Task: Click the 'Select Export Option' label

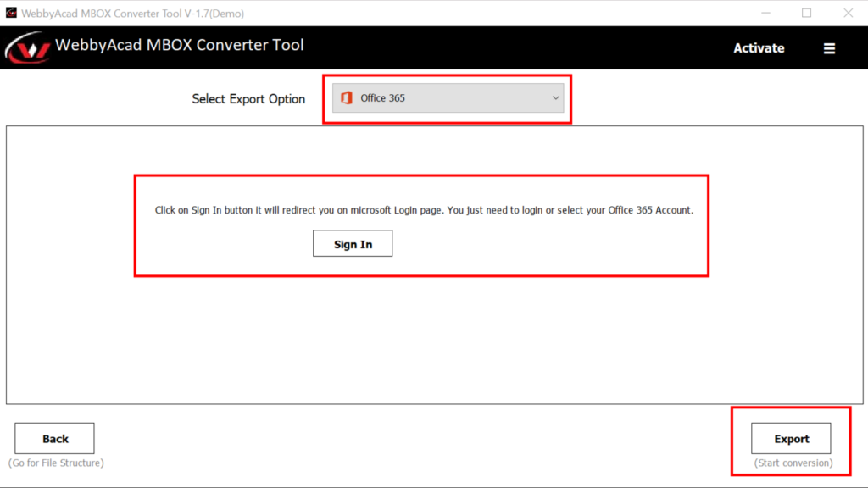Action: (248, 99)
